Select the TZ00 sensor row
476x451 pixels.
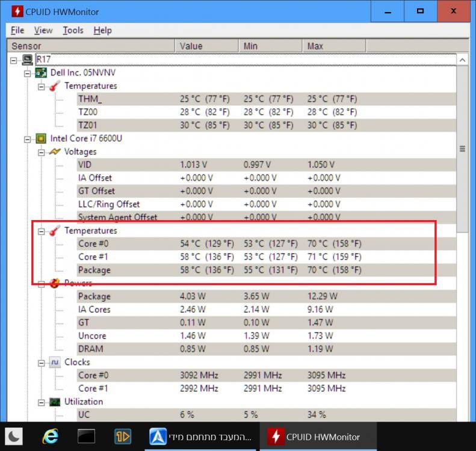[266, 112]
